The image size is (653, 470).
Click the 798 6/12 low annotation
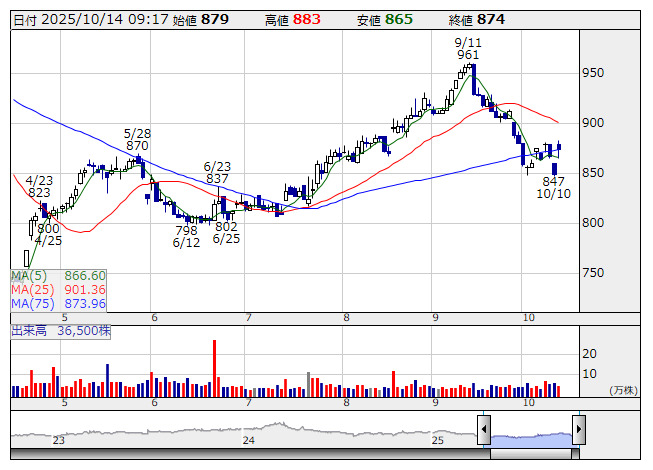coord(186,236)
